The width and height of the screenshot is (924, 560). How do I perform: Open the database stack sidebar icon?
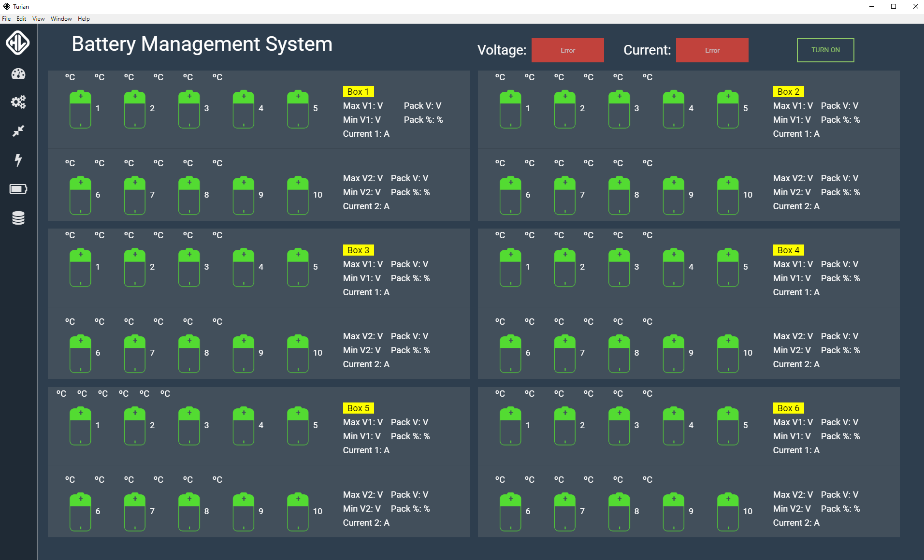(18, 218)
